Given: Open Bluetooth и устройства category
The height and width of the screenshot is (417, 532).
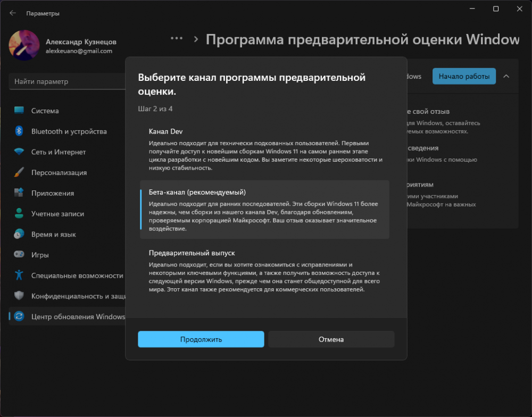Looking at the screenshot, I should click(67, 131).
